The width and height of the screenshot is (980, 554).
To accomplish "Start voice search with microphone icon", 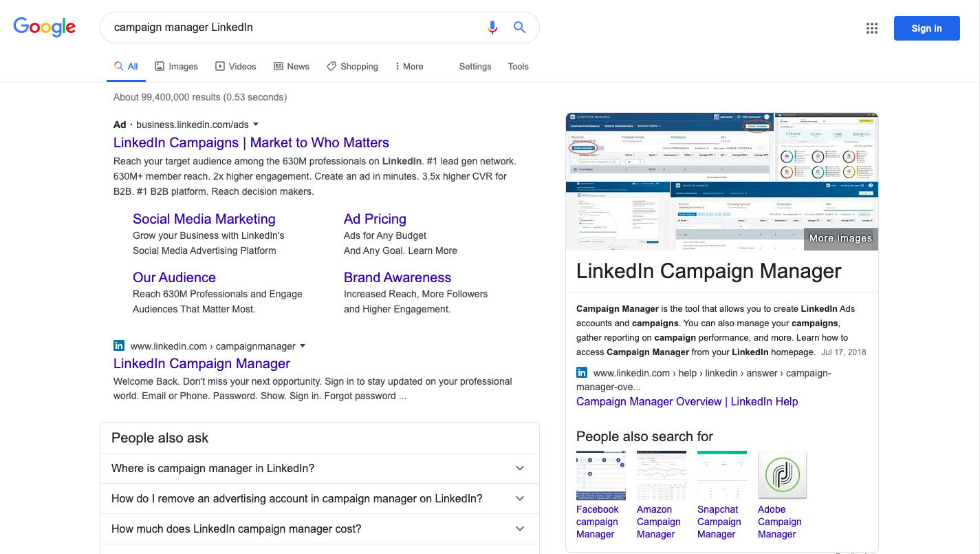I will click(x=492, y=28).
